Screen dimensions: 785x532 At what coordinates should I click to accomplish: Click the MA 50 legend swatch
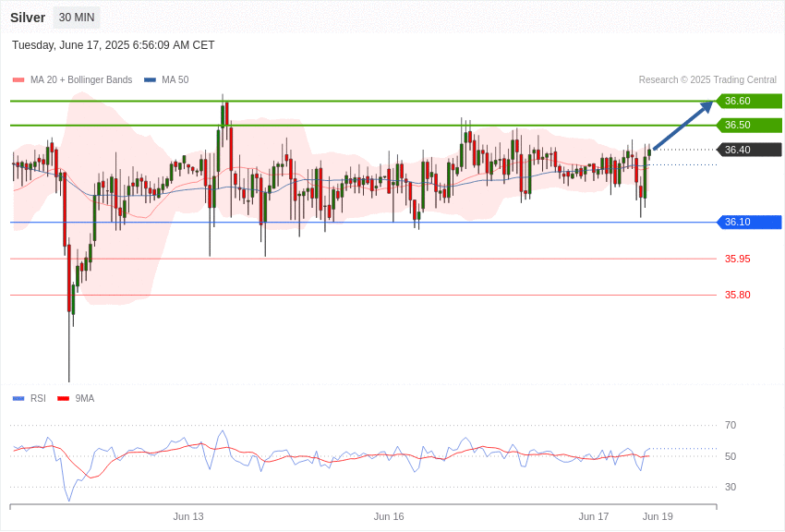[150, 80]
